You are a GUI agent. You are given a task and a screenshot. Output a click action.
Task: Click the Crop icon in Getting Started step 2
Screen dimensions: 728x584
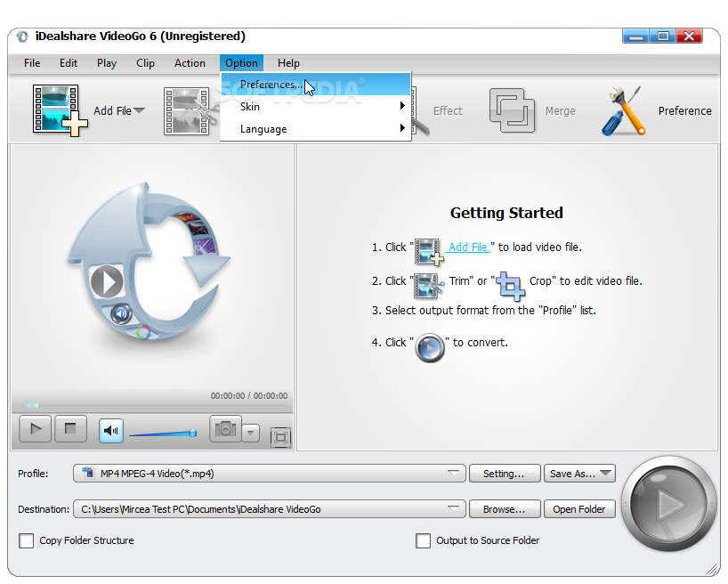511,286
